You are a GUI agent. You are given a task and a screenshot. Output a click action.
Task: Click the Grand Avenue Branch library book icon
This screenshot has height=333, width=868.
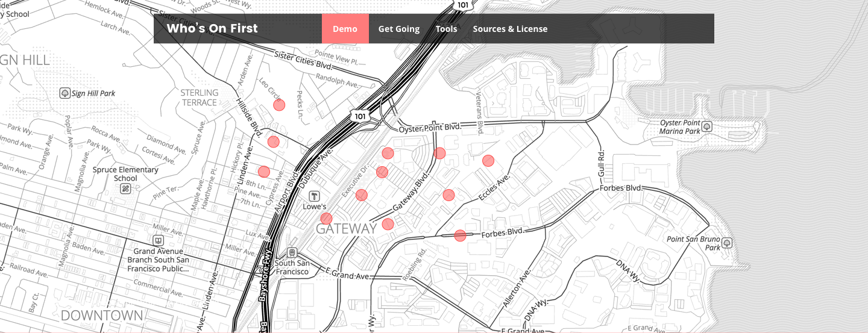pyautogui.click(x=158, y=241)
